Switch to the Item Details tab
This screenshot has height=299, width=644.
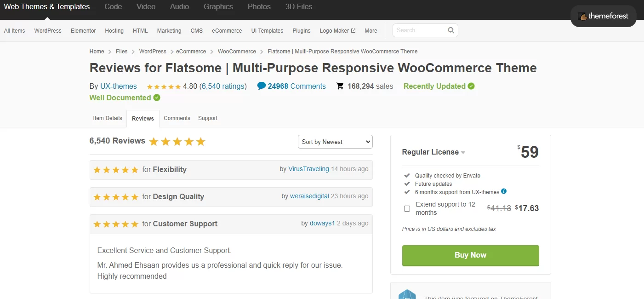108,118
